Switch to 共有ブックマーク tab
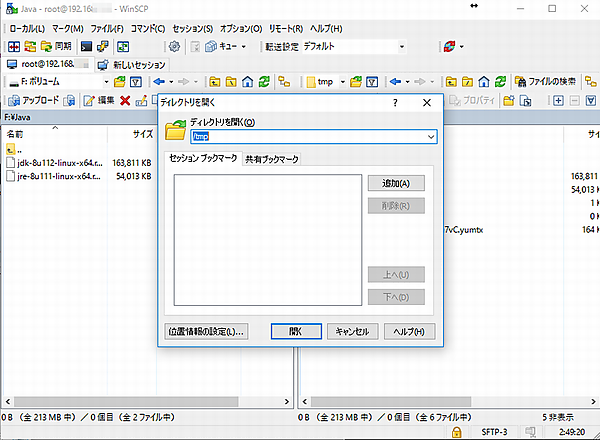 (272, 159)
